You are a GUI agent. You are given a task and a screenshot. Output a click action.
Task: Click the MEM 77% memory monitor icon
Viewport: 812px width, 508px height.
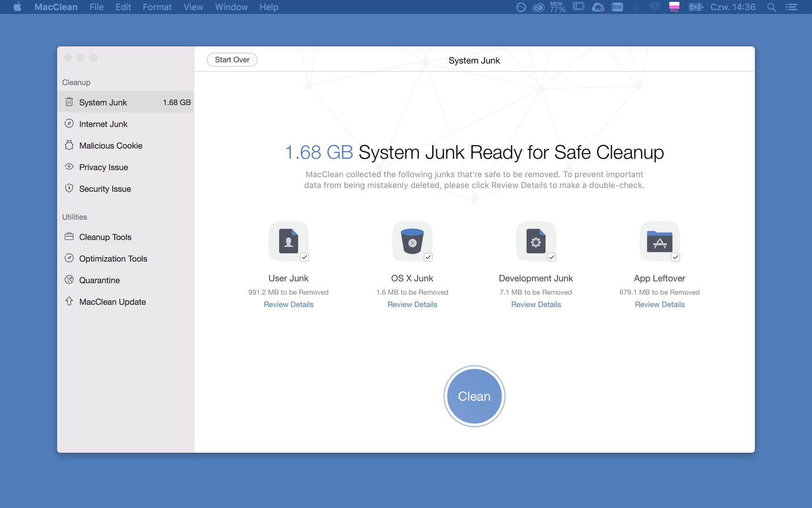point(558,7)
